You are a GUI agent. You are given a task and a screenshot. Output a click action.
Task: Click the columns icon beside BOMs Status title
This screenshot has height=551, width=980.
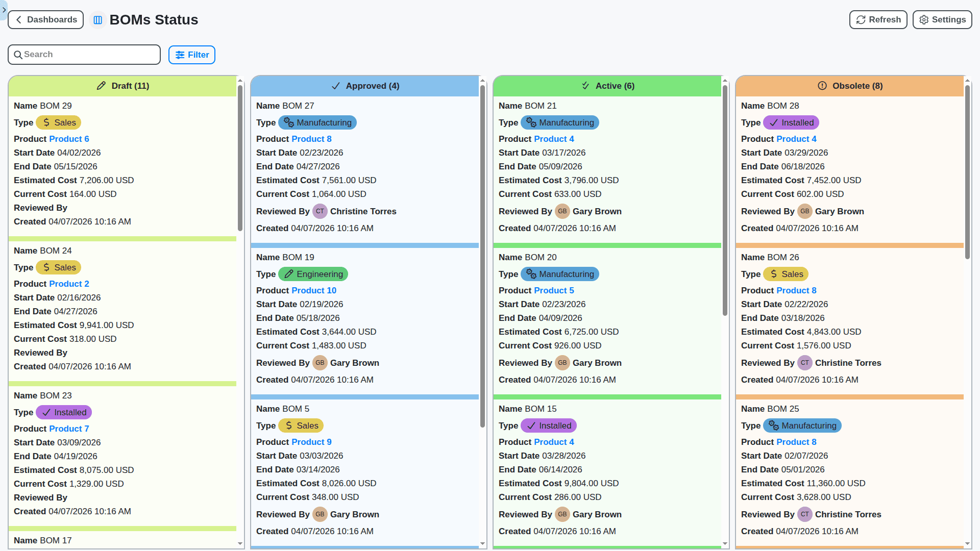click(97, 20)
